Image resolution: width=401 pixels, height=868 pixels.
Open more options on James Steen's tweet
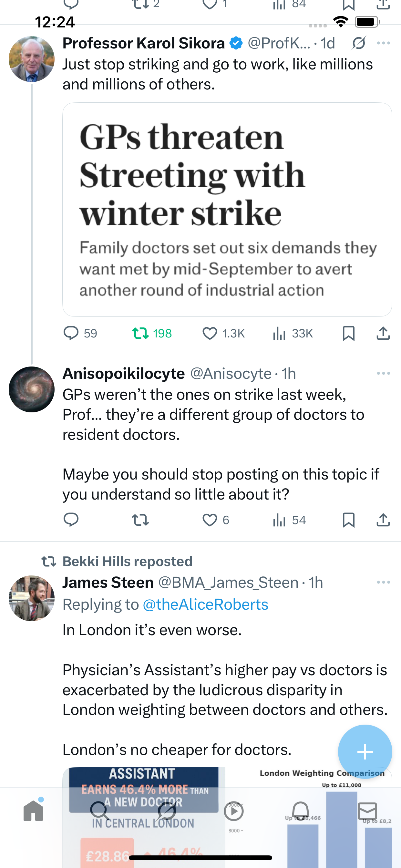click(x=384, y=582)
